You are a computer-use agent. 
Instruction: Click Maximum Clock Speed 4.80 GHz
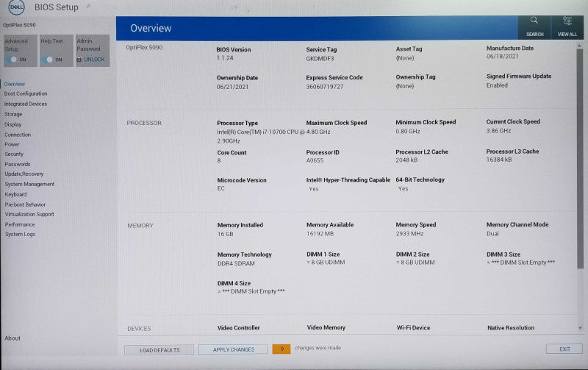click(318, 132)
